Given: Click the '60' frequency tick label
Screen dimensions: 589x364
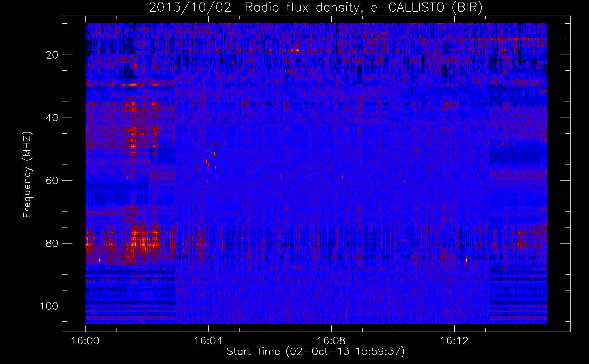Looking at the screenshot, I should coord(52,181).
